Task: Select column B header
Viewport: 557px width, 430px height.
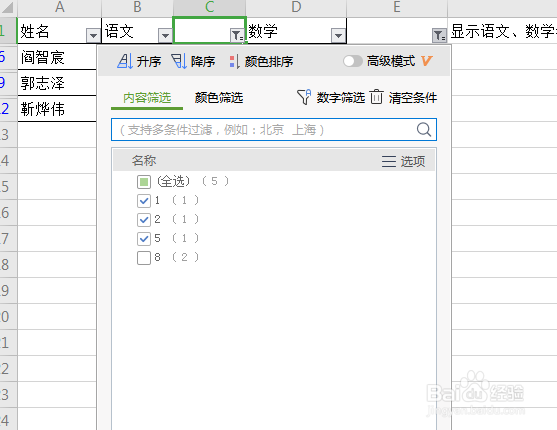Action: coord(137,7)
